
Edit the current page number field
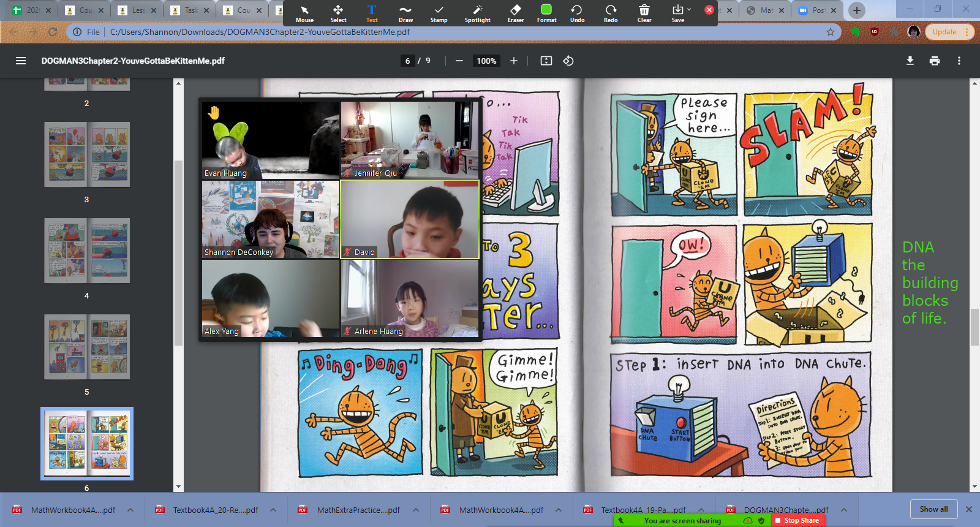click(x=407, y=61)
